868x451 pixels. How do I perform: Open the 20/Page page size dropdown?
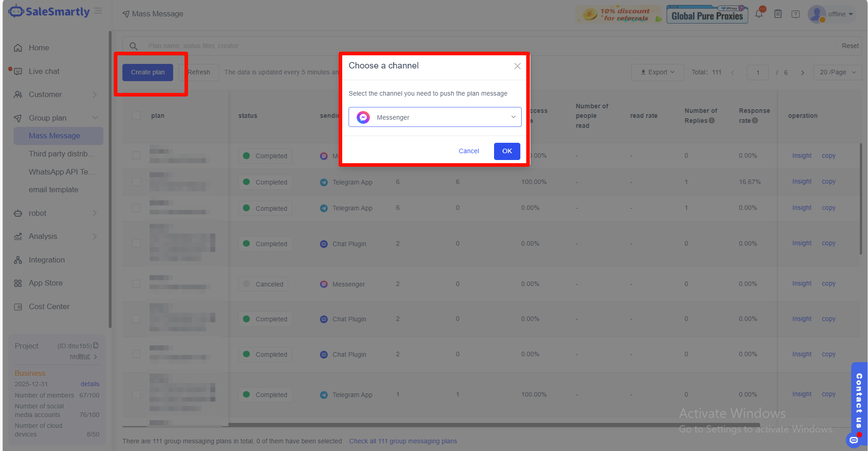(x=837, y=72)
